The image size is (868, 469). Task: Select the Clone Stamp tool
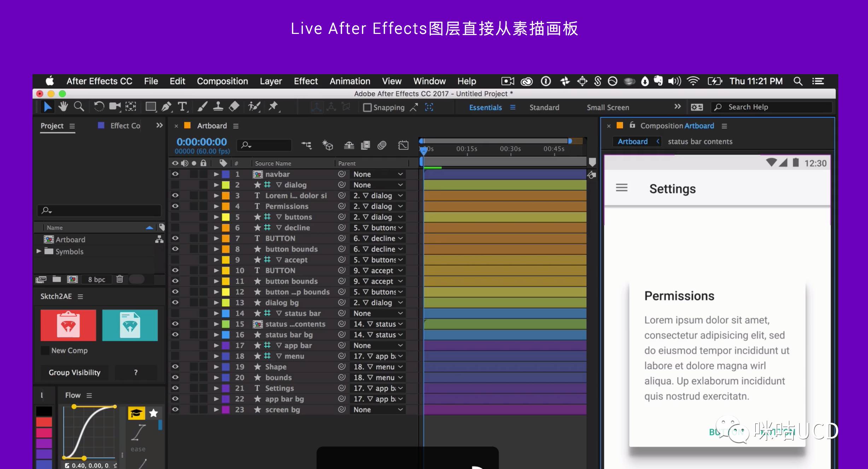(218, 107)
